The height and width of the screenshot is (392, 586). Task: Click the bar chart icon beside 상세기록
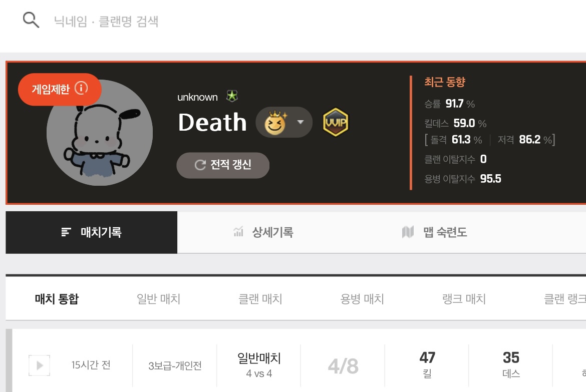click(x=238, y=232)
